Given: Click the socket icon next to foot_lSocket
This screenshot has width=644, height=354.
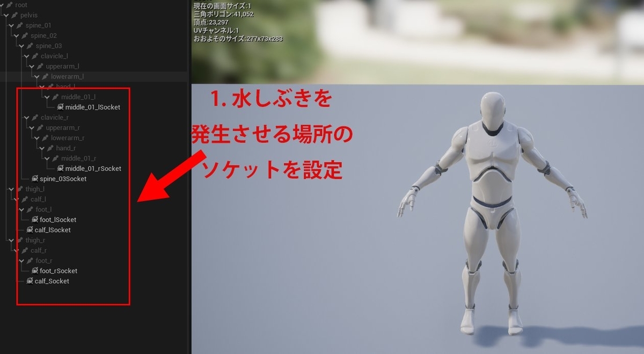Looking at the screenshot, I should coord(34,219).
